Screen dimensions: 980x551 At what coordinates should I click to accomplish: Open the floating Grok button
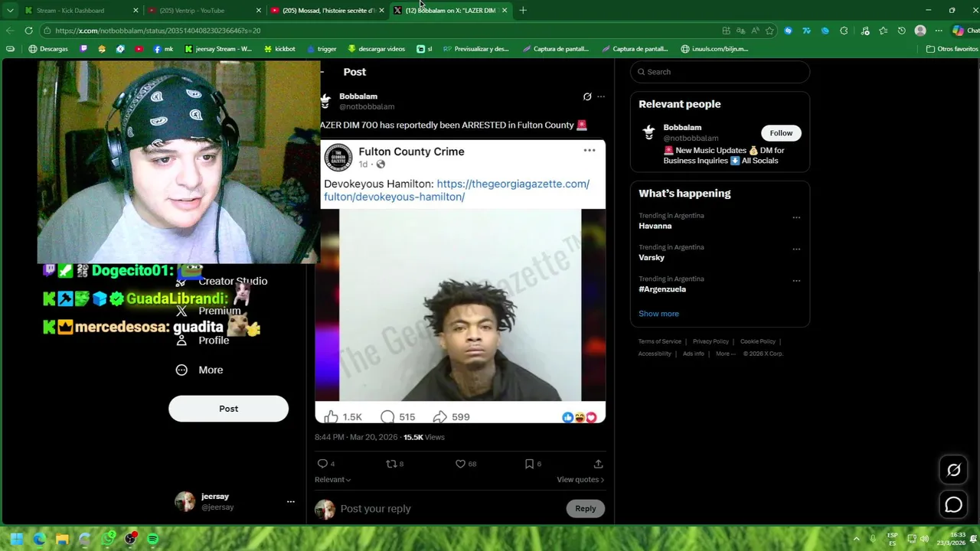click(x=953, y=470)
